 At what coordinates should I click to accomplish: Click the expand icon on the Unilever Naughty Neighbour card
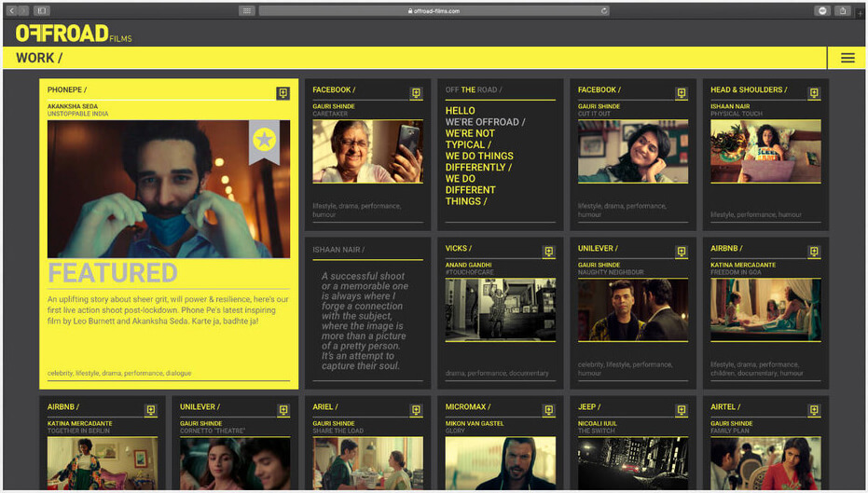682,252
